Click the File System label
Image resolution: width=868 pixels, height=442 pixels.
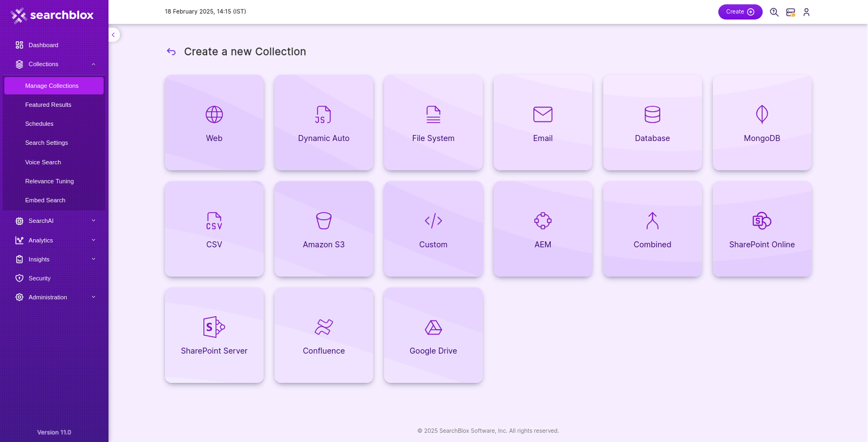point(433,138)
